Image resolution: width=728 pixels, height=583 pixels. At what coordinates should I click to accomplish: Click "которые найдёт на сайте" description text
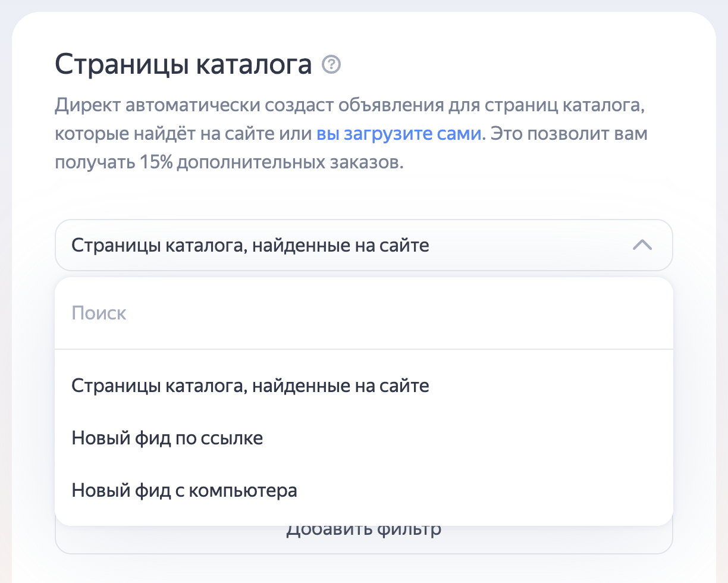pos(155,134)
